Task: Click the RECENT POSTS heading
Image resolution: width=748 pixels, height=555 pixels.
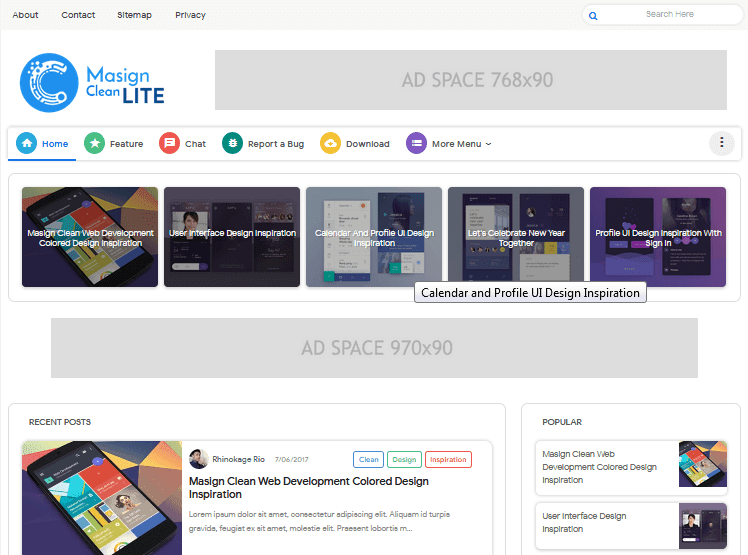Action: pos(60,422)
